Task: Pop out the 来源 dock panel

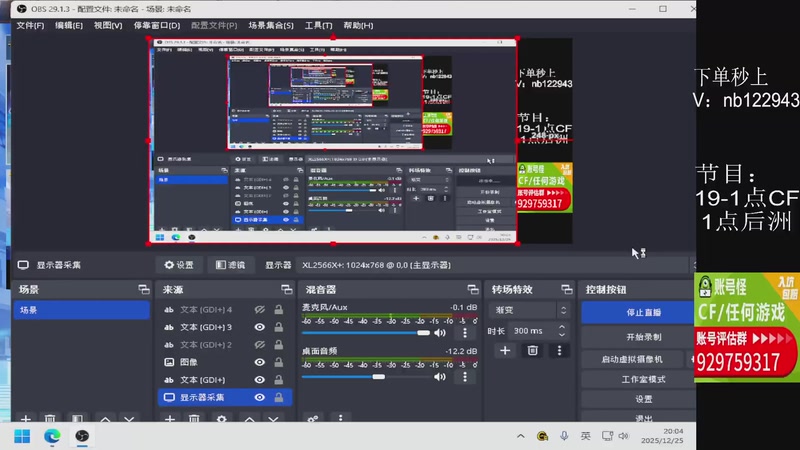Action: tap(287, 289)
